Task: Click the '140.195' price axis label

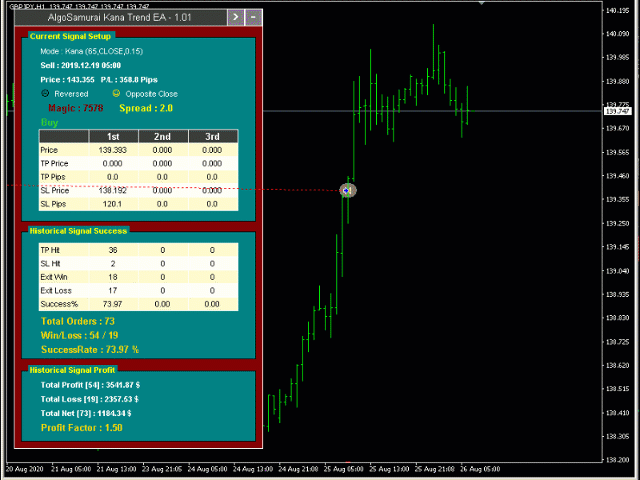Action: [617, 10]
